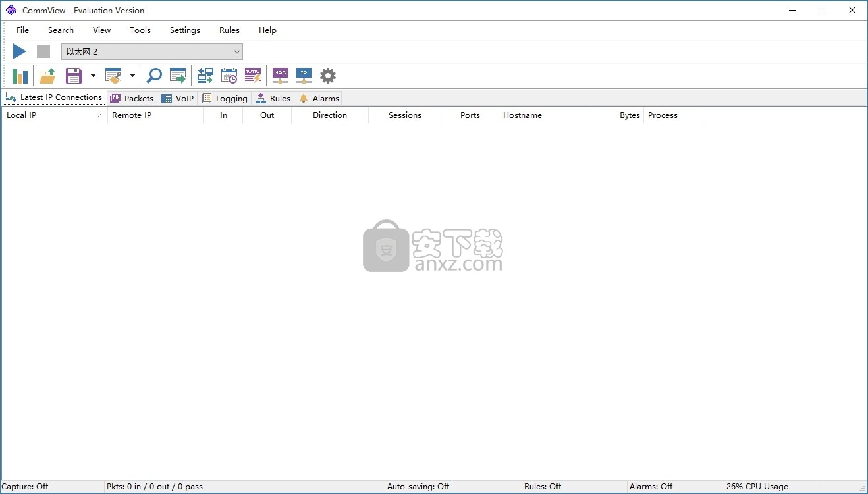Click the Auto-saving: Off status text
The width and height of the screenshot is (868, 494).
click(x=418, y=487)
